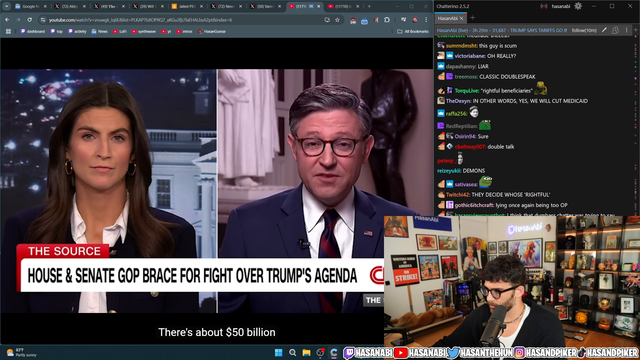Open Windows search on the taskbar
This screenshot has height=360, width=640.
292,353
